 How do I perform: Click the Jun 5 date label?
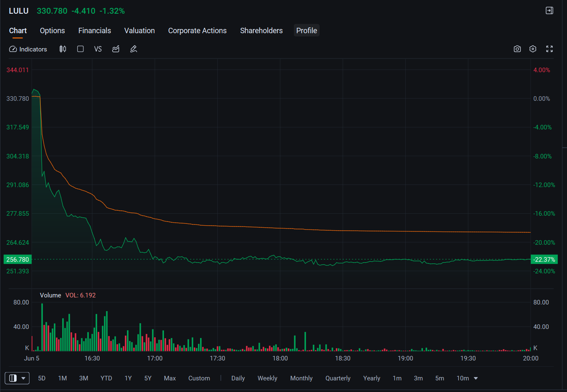[32, 358]
